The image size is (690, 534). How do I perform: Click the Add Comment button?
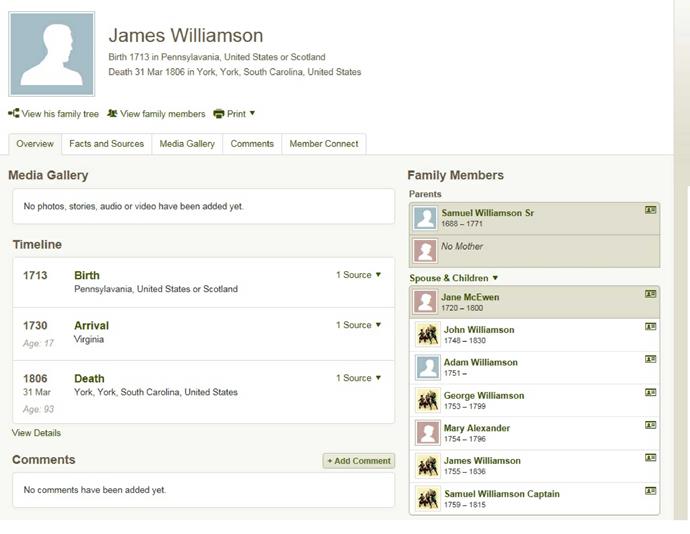pyautogui.click(x=358, y=461)
